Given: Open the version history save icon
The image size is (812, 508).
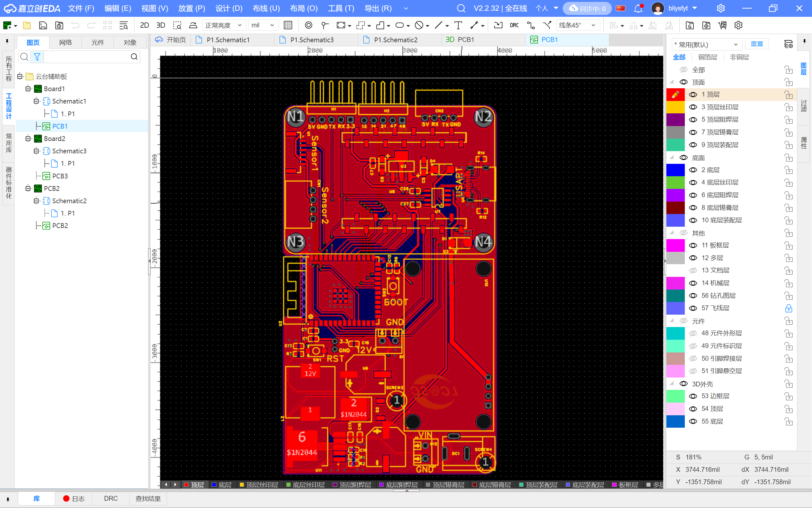Looking at the screenshot, I should pyautogui.click(x=59, y=25).
